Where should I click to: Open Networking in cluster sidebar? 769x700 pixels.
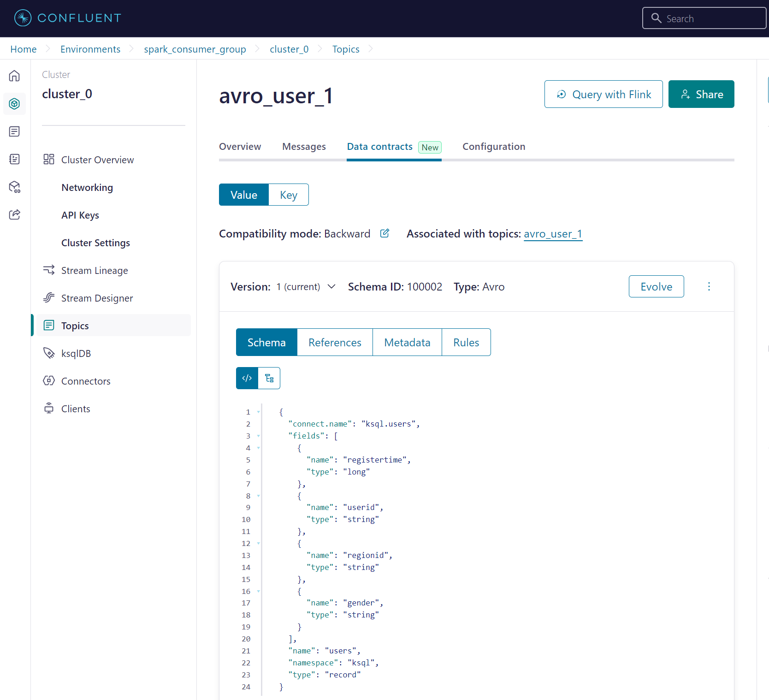(87, 187)
